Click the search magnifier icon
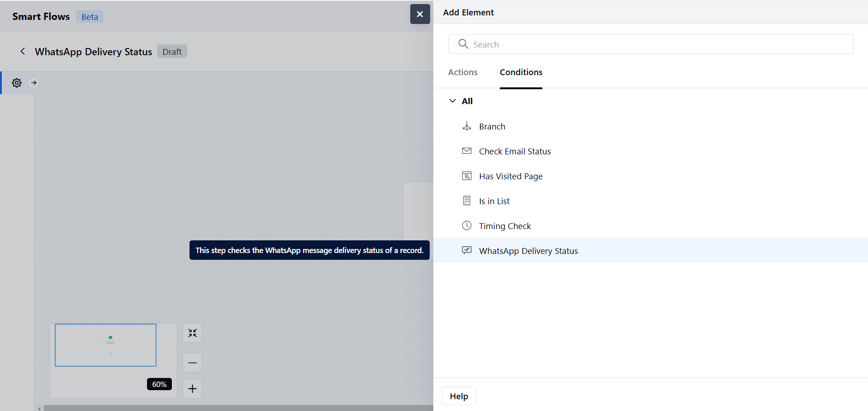 pyautogui.click(x=463, y=44)
